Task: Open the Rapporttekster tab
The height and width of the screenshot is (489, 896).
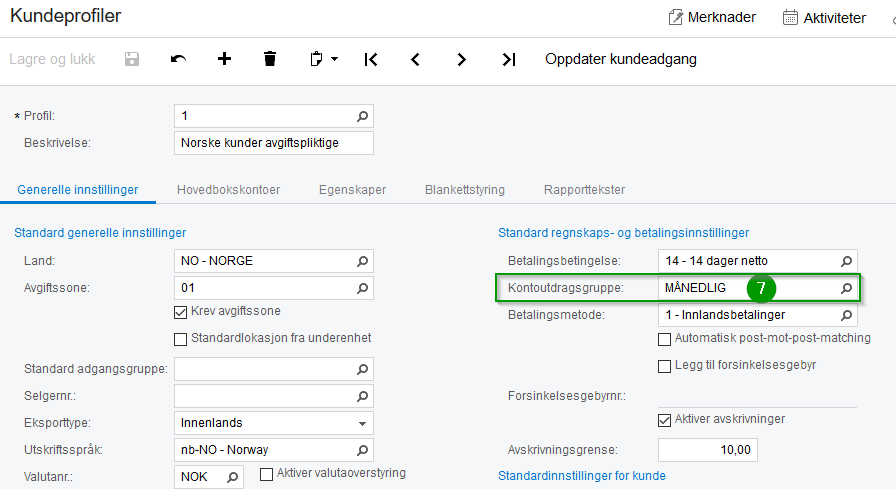Action: point(584,189)
